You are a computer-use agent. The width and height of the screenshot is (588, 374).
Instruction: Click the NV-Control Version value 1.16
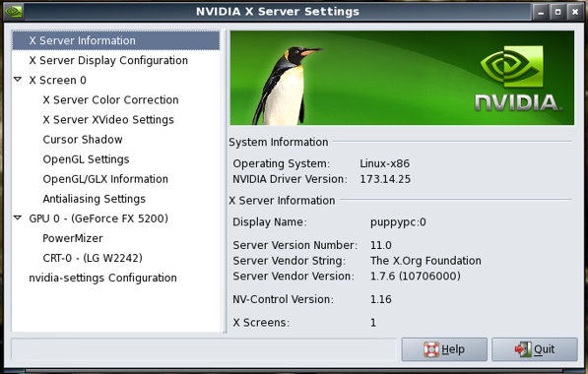click(x=380, y=299)
